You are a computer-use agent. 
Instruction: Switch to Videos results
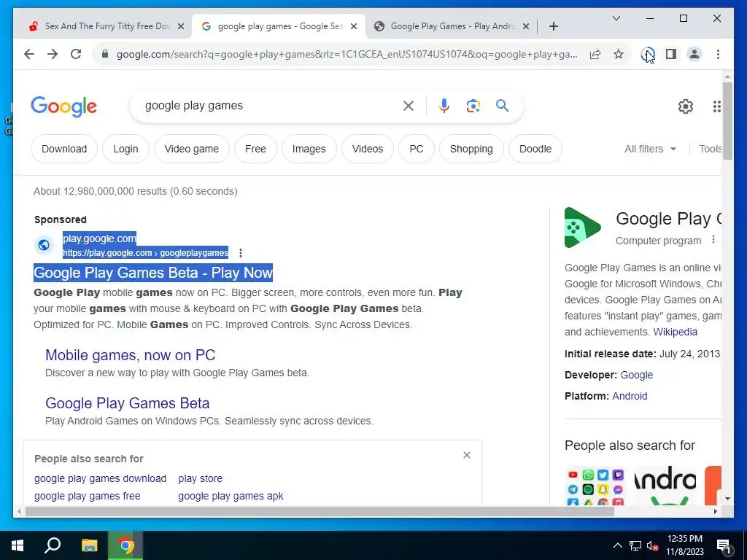pyautogui.click(x=368, y=149)
